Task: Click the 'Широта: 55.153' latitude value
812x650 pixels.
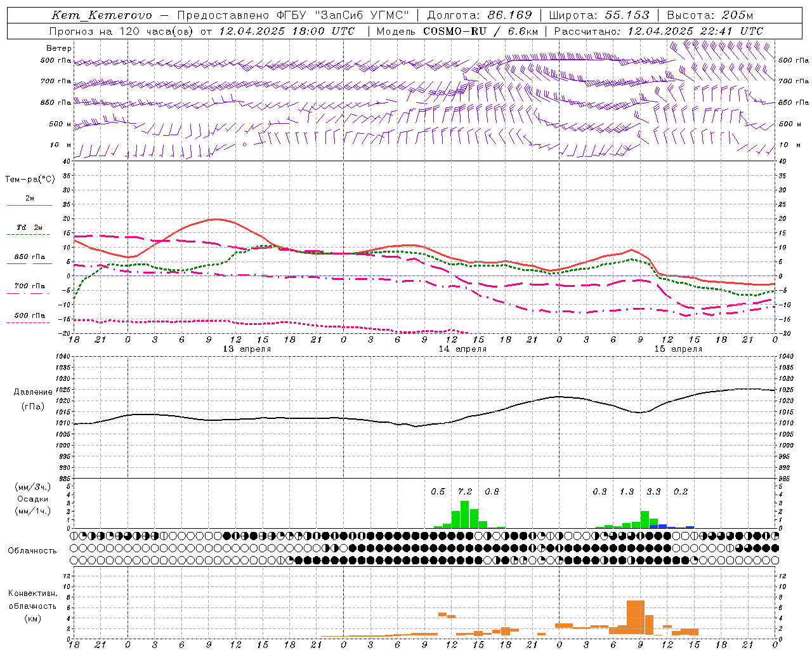Action: click(599, 15)
